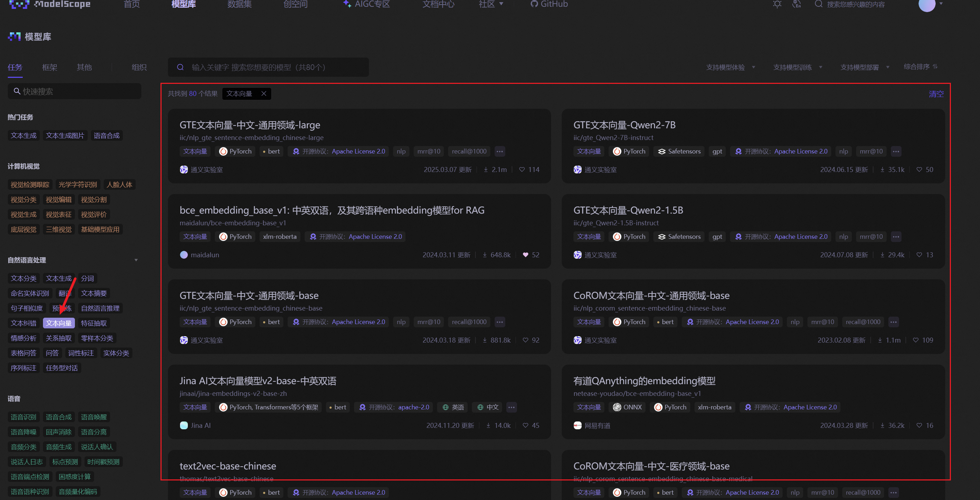Click the 模型库 page logo icon

[14, 37]
